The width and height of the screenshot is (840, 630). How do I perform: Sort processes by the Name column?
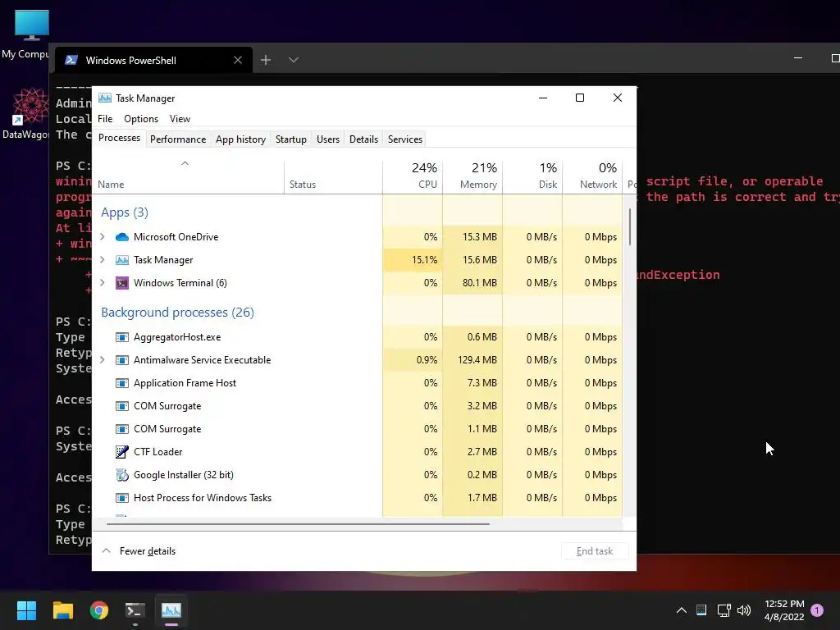coord(189,176)
